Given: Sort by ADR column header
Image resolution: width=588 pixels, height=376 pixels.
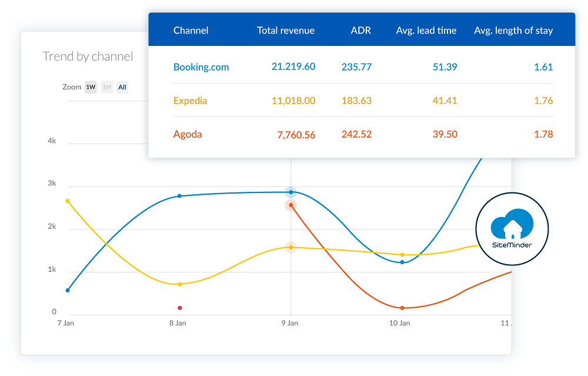Looking at the screenshot, I should (361, 31).
